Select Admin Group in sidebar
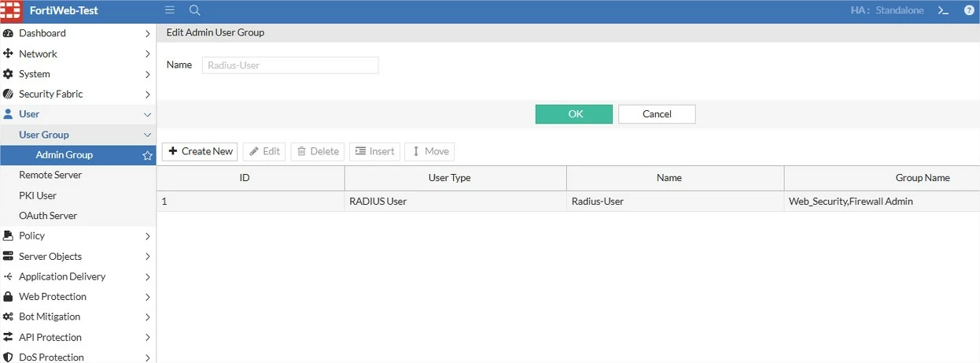The image size is (980, 363). point(78,155)
